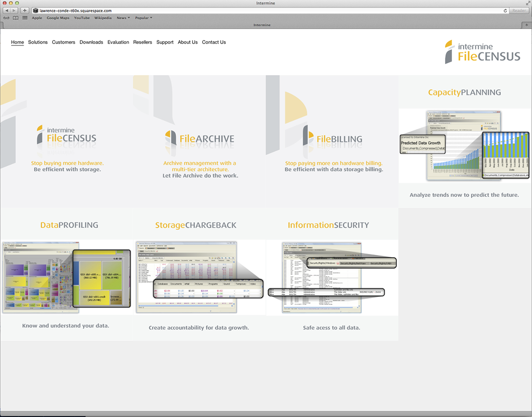
Task: Open the About Us nav item
Action: [x=188, y=42]
